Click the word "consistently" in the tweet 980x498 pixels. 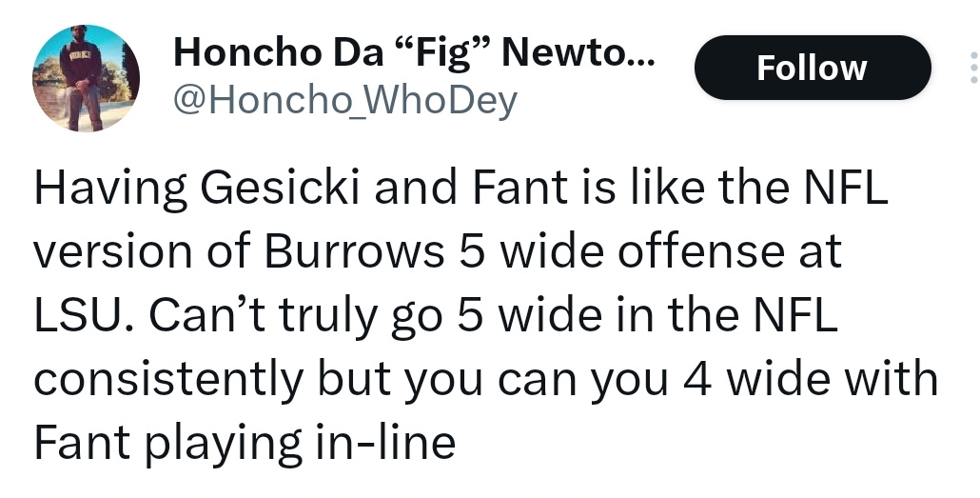[168, 379]
